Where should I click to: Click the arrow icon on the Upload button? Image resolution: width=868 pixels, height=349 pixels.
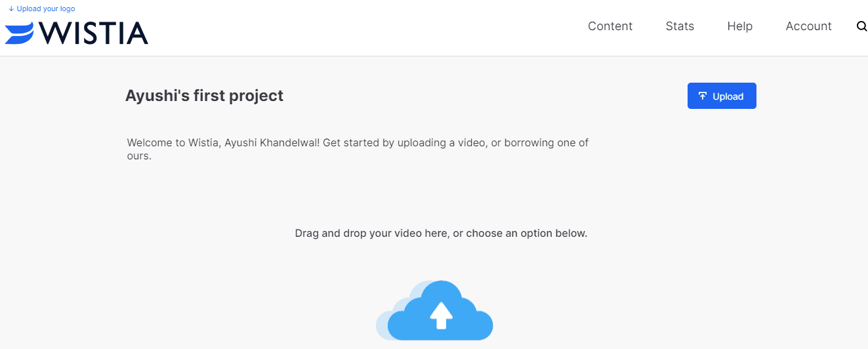pos(703,96)
